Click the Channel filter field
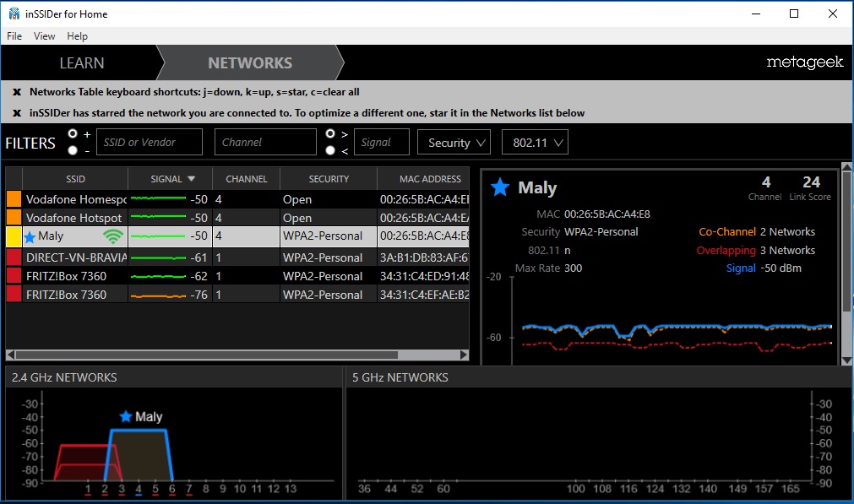The width and height of the screenshot is (854, 504). click(x=265, y=142)
